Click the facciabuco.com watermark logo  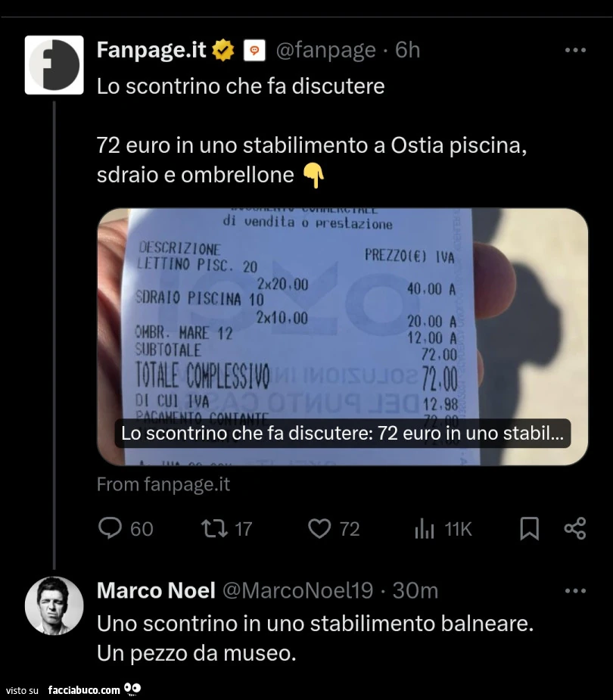[x=94, y=689]
